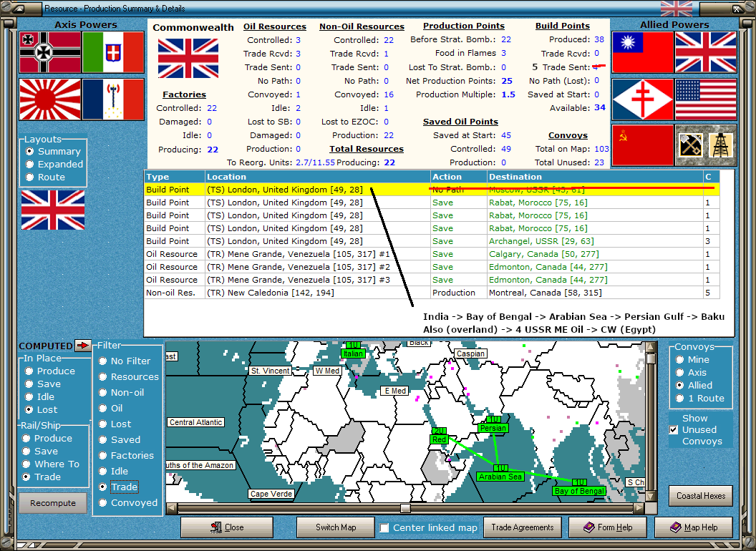Viewport: 756px width, 551px height.
Task: Click the Recompute button
Action: [53, 503]
